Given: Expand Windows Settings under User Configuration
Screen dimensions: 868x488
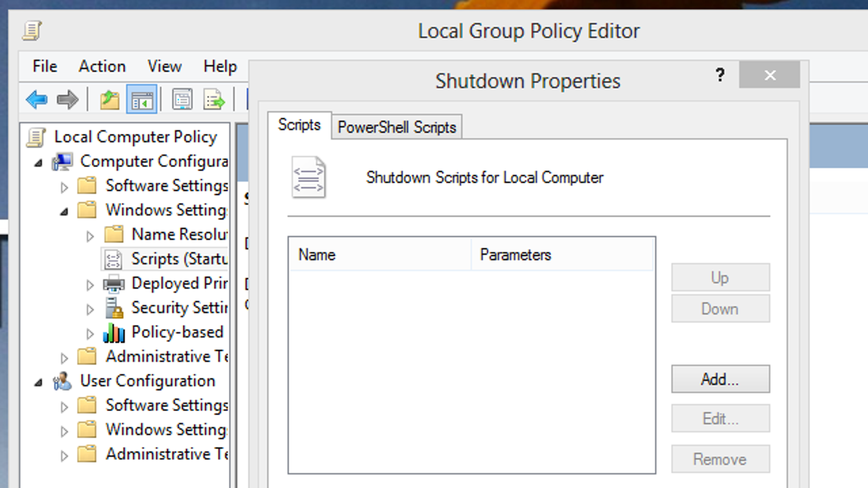Looking at the screenshot, I should pyautogui.click(x=64, y=432).
